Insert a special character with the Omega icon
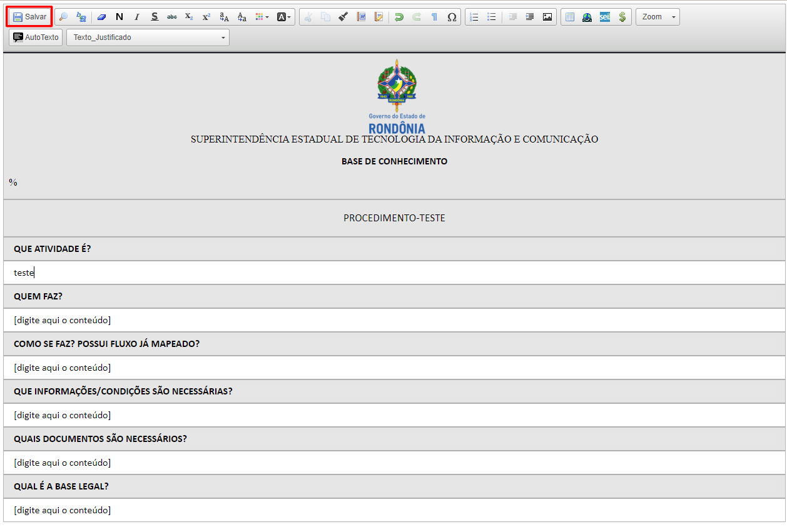Screen dimensions: 787x532 (451, 17)
